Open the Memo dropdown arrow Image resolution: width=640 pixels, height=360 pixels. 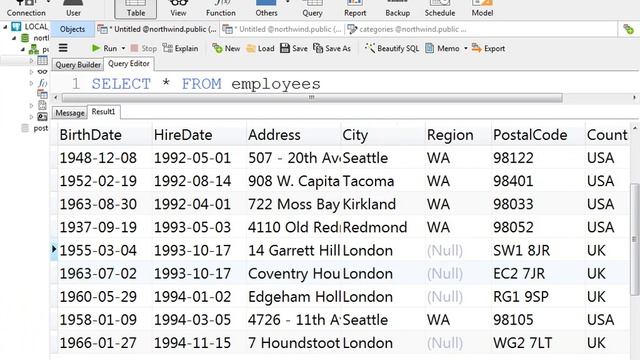[x=466, y=48]
